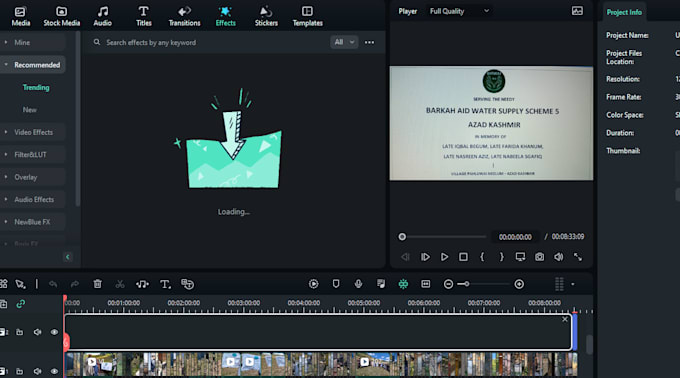Click the effects search field
The width and height of the screenshot is (680, 378).
click(208, 42)
